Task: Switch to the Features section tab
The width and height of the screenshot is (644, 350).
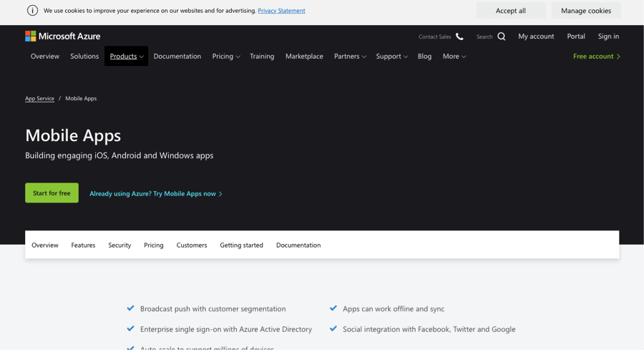Action: [84, 246]
